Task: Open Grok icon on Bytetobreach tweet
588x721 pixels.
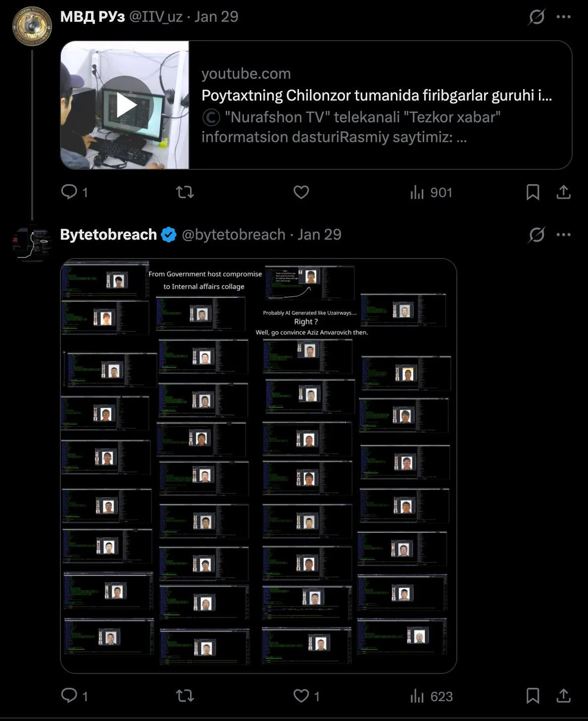Action: (537, 235)
